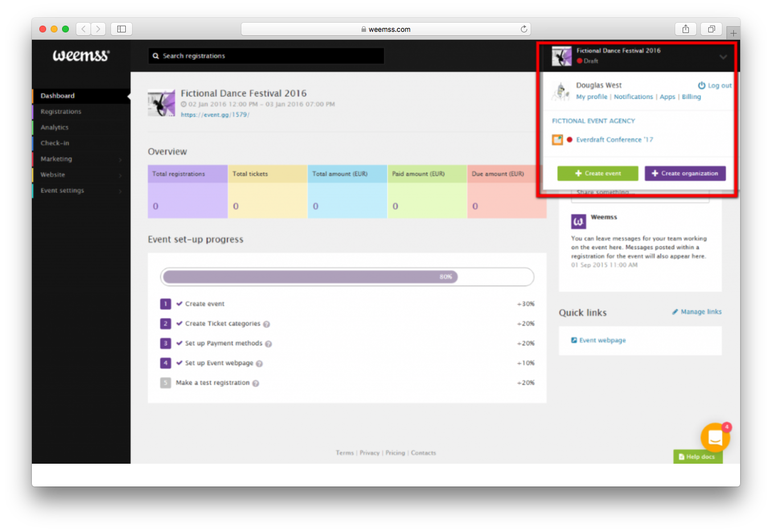Show all Safari tabs
This screenshot has width=772, height=532.
pos(711,29)
